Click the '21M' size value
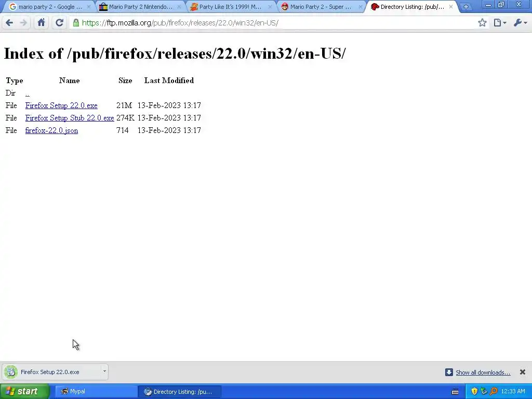Image resolution: width=532 pixels, height=399 pixels. click(124, 105)
